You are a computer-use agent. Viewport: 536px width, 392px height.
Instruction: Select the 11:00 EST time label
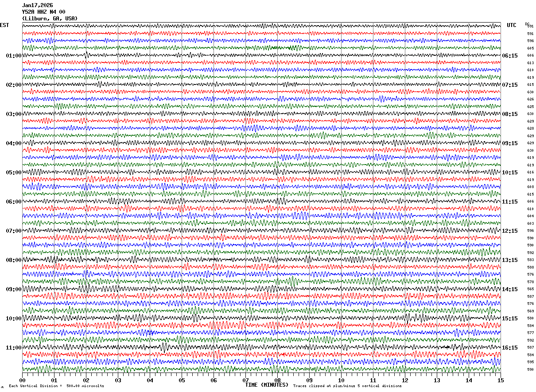14,348
